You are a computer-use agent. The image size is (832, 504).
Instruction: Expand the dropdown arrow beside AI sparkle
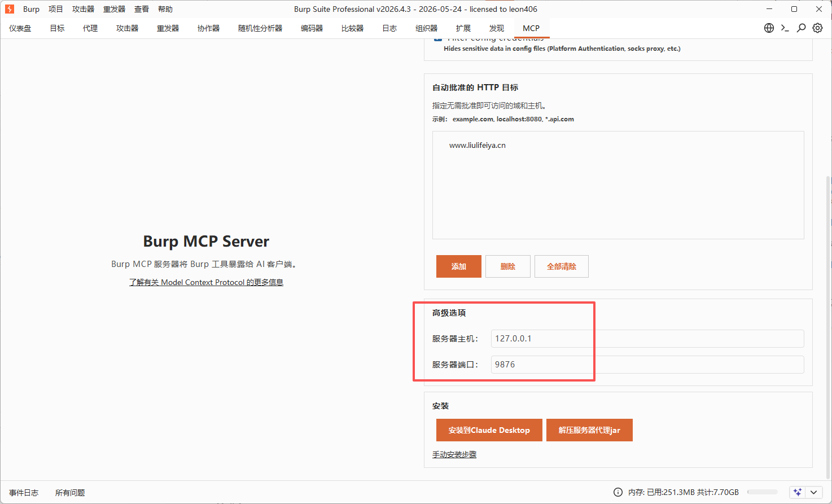[x=813, y=492]
